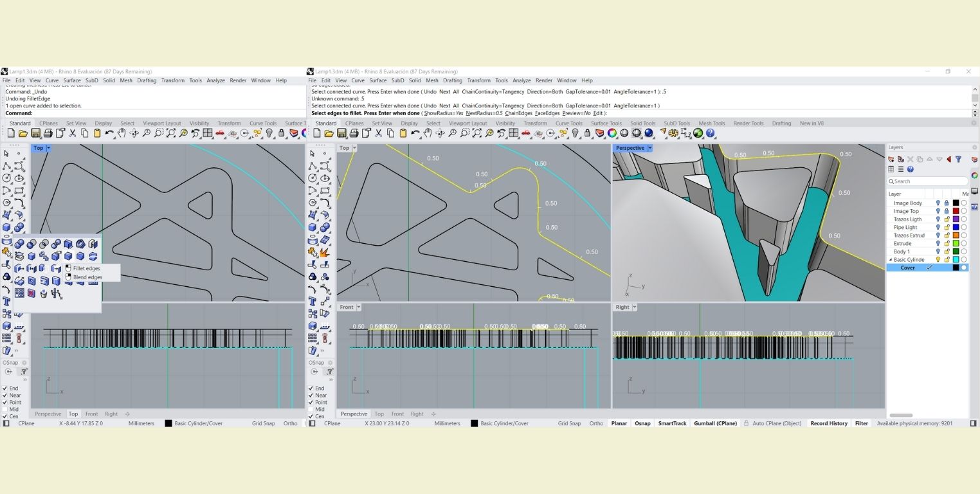Open Front viewport title dropdown in right window
This screenshot has height=494, width=980.
358,307
